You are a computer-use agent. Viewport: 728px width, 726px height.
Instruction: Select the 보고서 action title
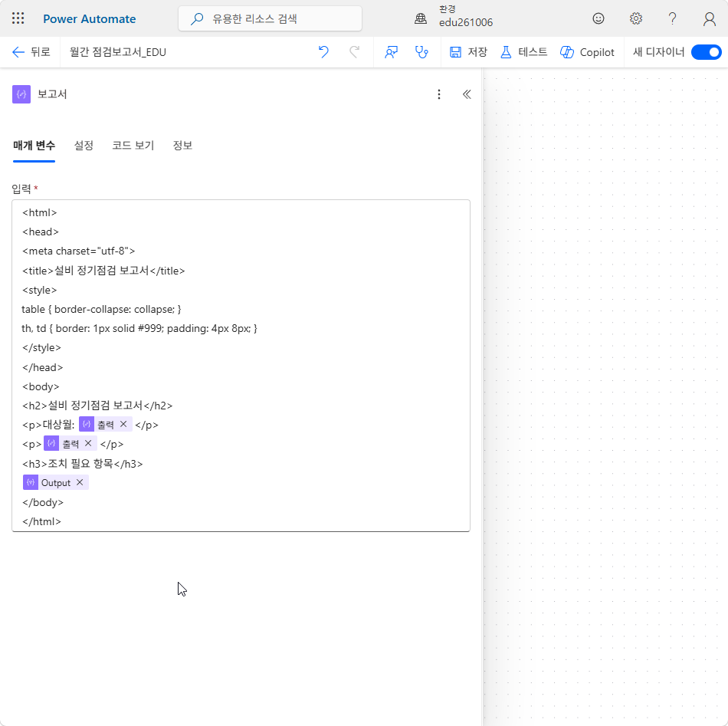(52, 94)
